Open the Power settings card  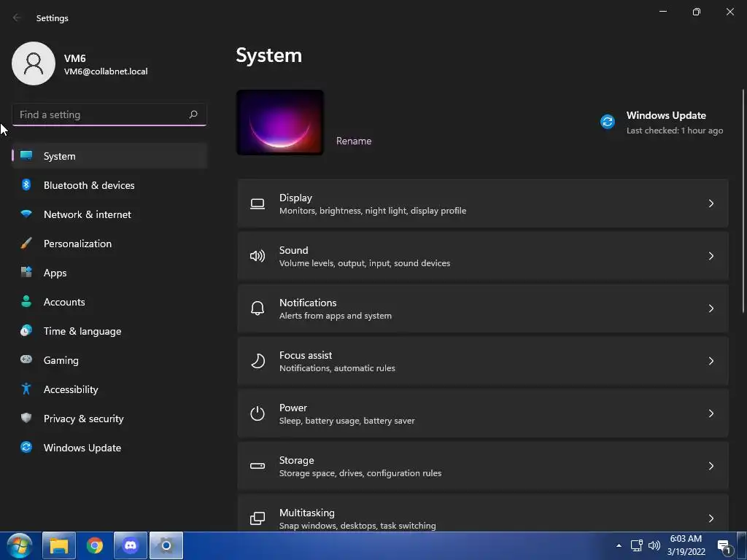[x=483, y=413]
